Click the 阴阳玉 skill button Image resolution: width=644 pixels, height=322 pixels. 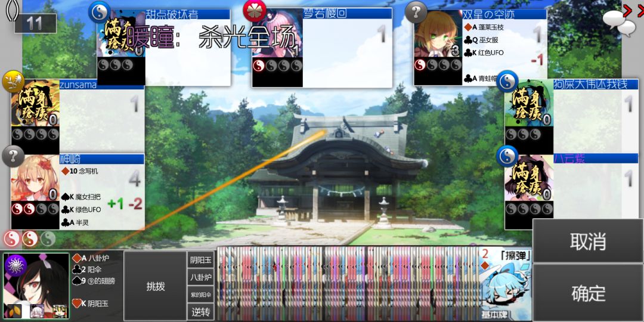coord(202,260)
